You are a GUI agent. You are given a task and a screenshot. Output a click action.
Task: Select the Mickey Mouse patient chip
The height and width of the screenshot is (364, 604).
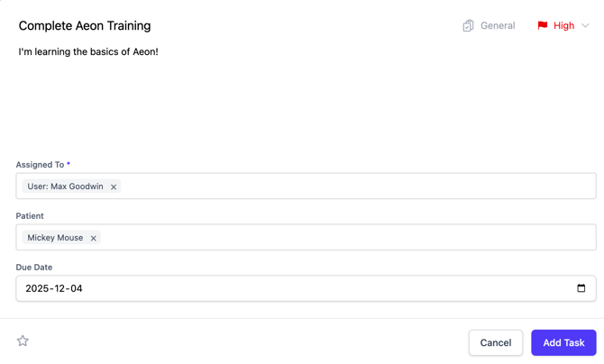point(55,238)
